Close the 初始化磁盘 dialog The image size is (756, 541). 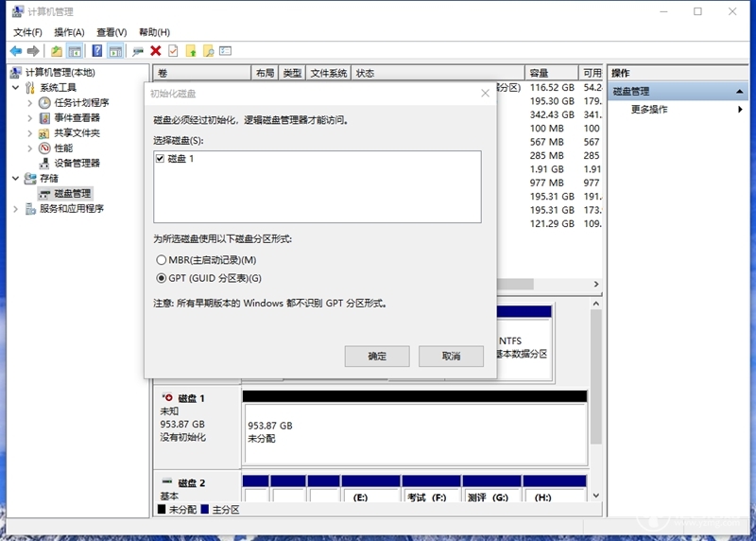(x=485, y=93)
